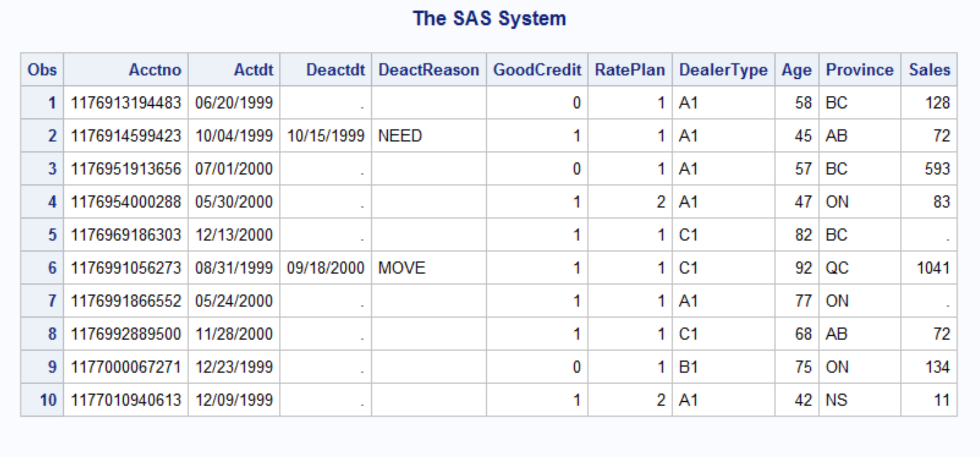Click the DeactReason column header

pyautogui.click(x=428, y=70)
